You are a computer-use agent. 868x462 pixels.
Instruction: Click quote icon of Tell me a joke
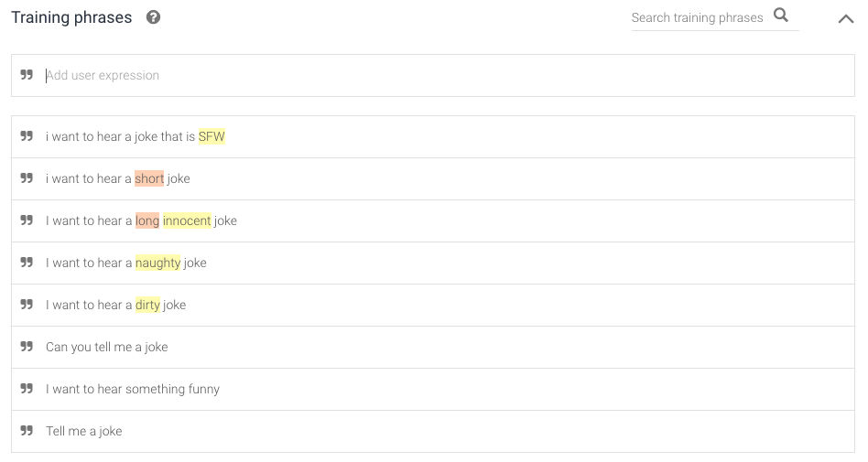pos(27,431)
